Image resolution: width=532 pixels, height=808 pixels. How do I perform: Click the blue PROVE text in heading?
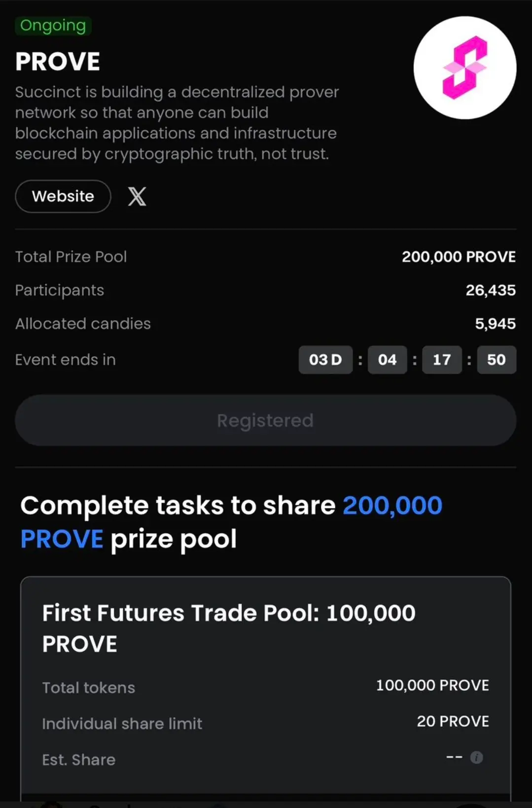pyautogui.click(x=62, y=539)
